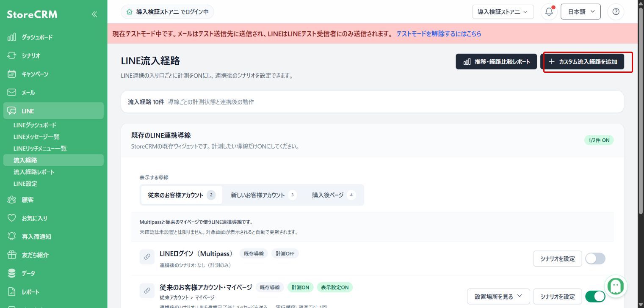644x308 pixels.
Task: Open the 日本語 language dropdown
Action: 581,12
